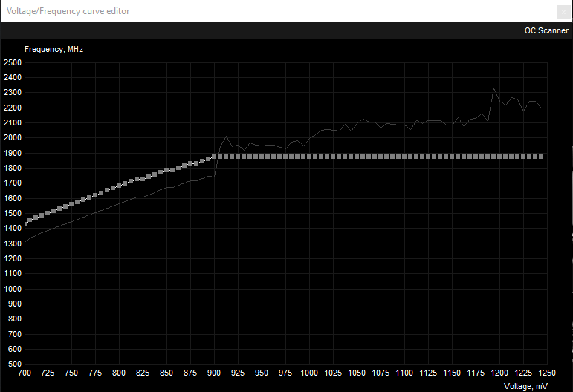Pick the curve point at 800 mV
This screenshot has height=392, width=573.
pos(120,186)
